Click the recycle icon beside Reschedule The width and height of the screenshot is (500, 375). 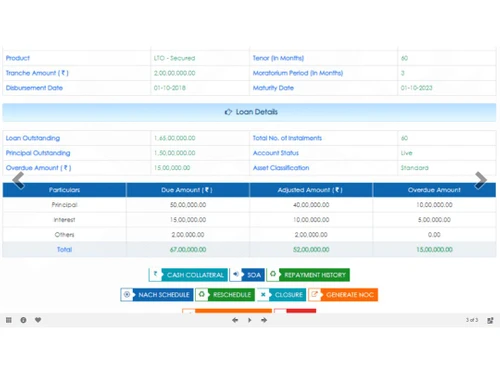[x=202, y=294]
